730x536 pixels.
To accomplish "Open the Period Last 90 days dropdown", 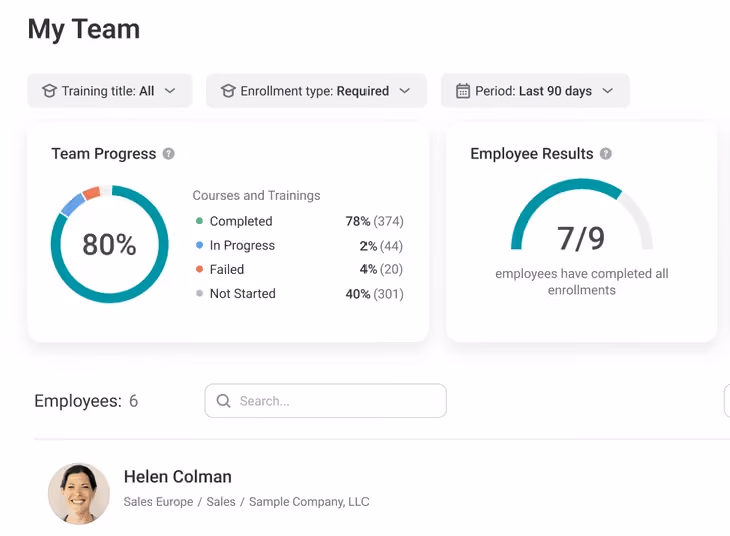I will 535,91.
